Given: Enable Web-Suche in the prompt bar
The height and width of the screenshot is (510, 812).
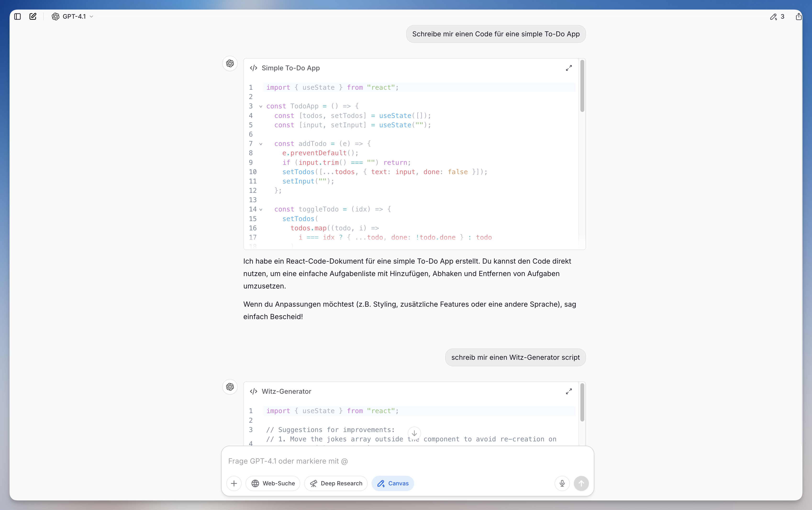Looking at the screenshot, I should click(x=273, y=483).
